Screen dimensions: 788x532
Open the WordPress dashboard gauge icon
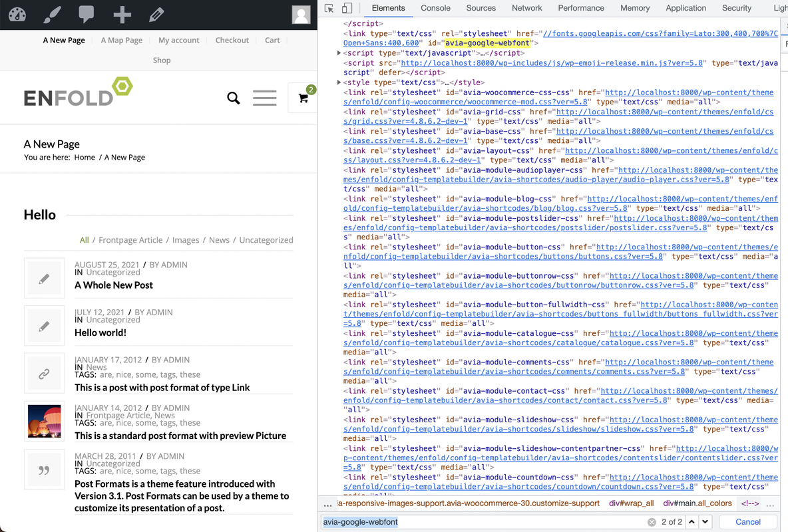tap(17, 15)
